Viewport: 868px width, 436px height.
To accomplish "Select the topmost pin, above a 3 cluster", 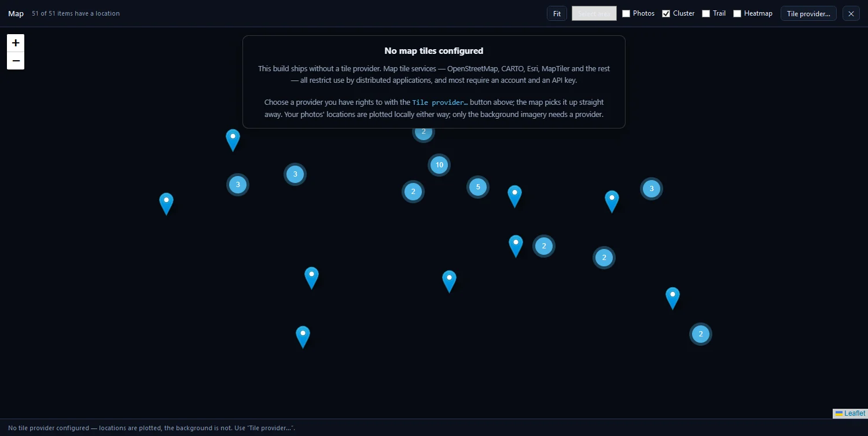I will [x=233, y=140].
